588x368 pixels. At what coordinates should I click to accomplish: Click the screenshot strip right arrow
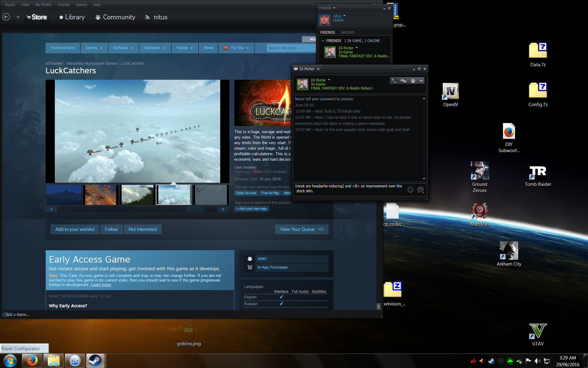[x=224, y=209]
